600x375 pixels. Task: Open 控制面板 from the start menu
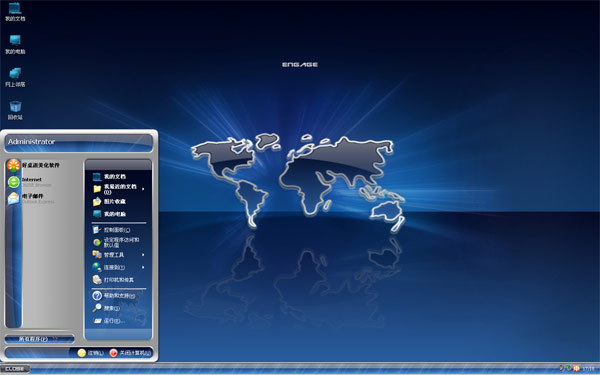[x=111, y=230]
